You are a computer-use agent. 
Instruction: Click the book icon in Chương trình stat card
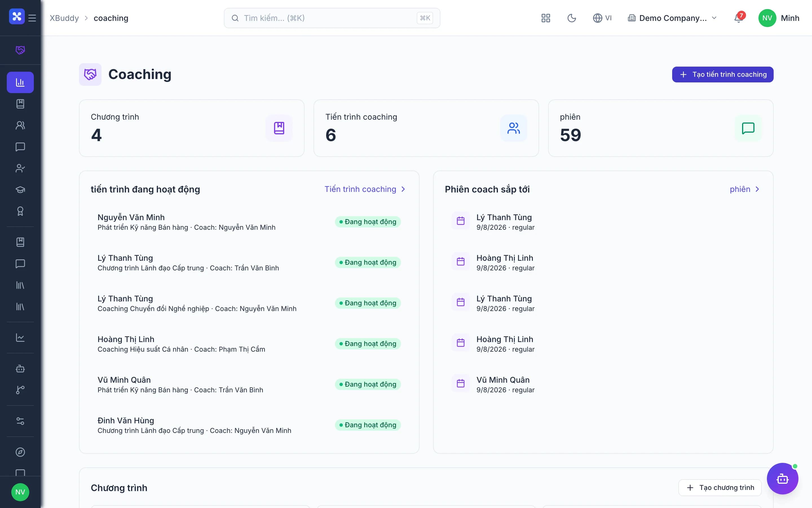pos(279,128)
